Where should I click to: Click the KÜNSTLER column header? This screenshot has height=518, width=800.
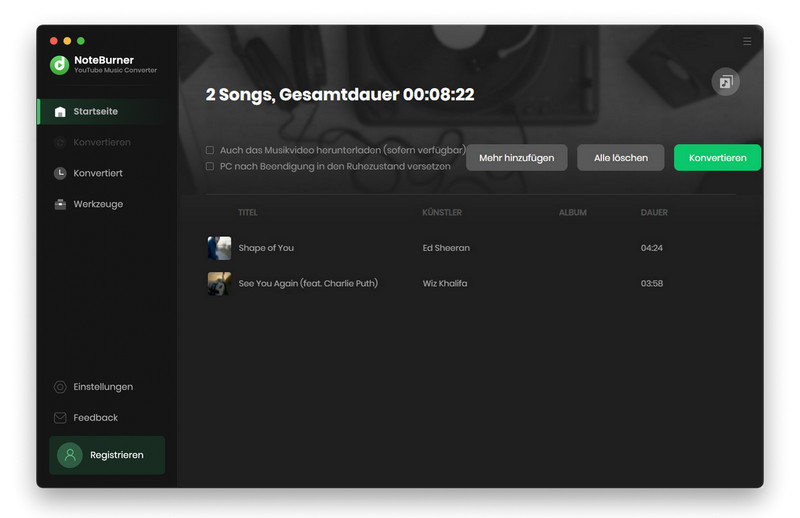click(x=442, y=212)
